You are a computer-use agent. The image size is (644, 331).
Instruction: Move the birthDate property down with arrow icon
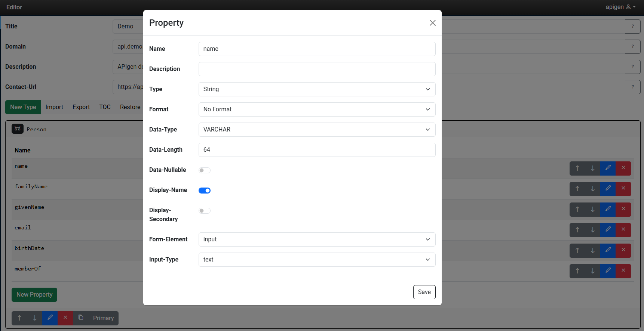point(592,250)
